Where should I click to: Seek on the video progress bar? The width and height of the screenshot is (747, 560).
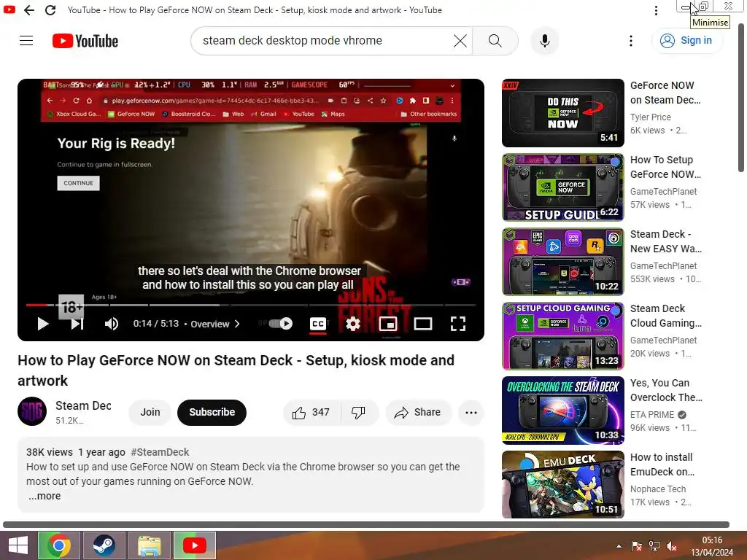[x=251, y=305]
